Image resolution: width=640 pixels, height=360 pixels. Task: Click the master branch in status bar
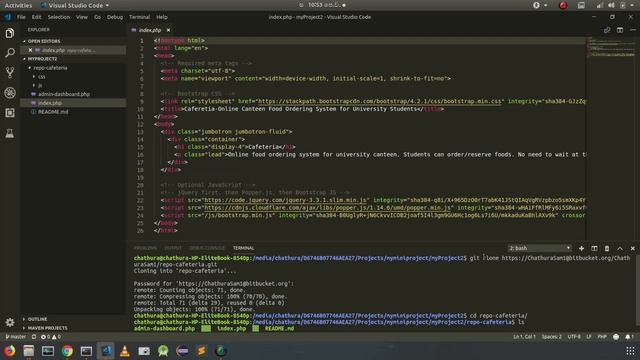click(16, 337)
